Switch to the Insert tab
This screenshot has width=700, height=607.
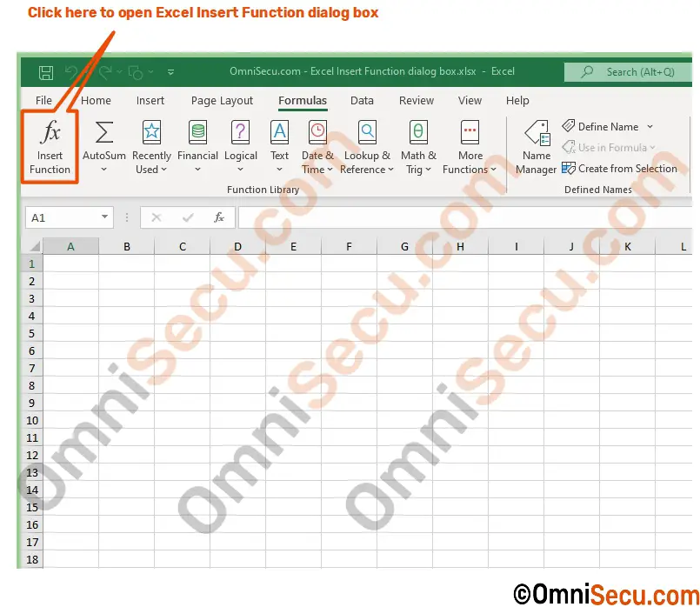pyautogui.click(x=150, y=100)
